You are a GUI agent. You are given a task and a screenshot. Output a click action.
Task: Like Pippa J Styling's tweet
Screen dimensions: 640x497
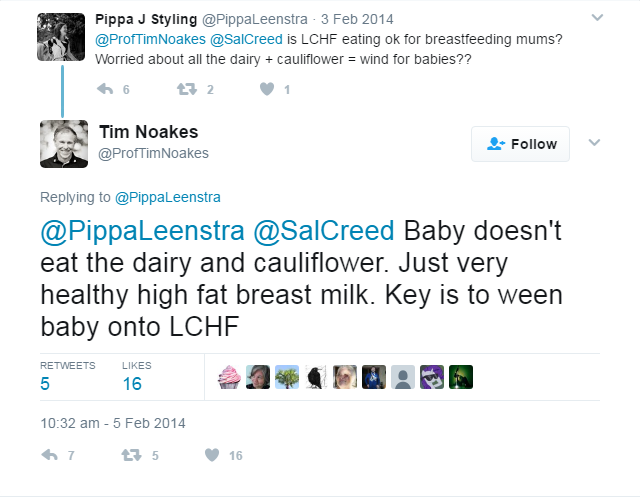point(266,90)
